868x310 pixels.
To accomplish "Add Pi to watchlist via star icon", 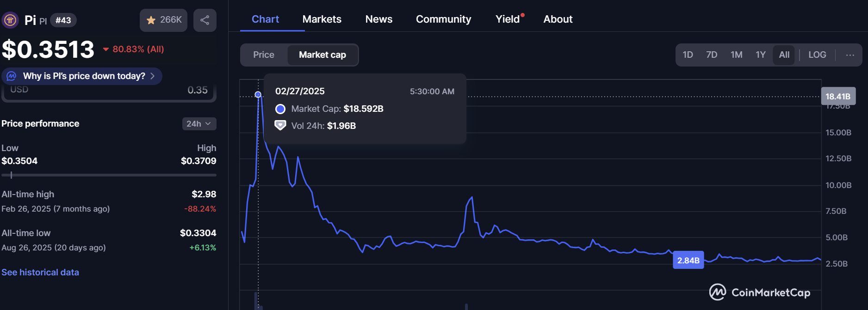I will (151, 20).
